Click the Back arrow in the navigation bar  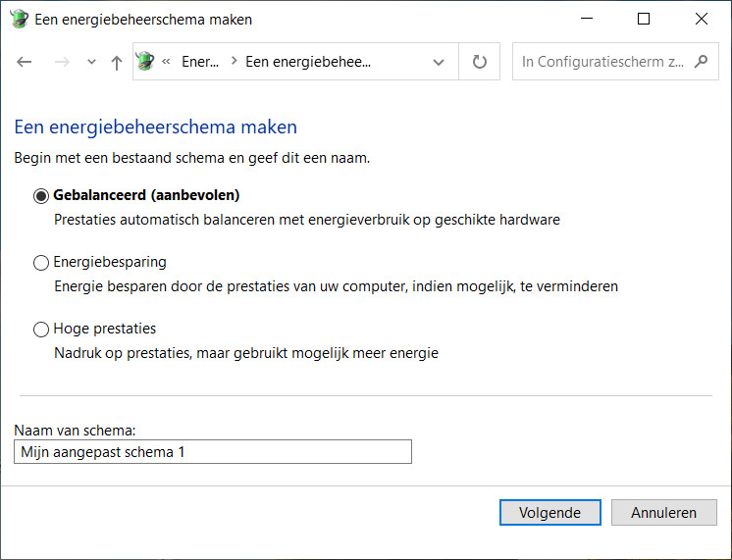[x=25, y=62]
